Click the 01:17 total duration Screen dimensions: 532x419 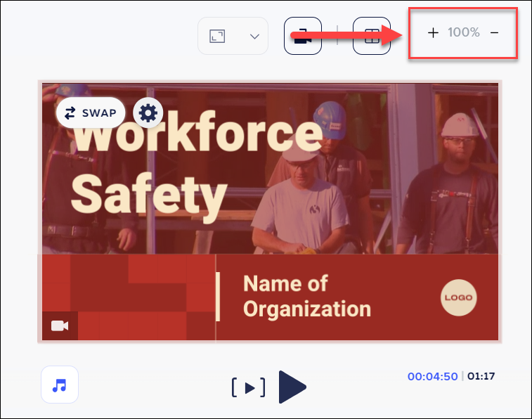[x=481, y=377]
